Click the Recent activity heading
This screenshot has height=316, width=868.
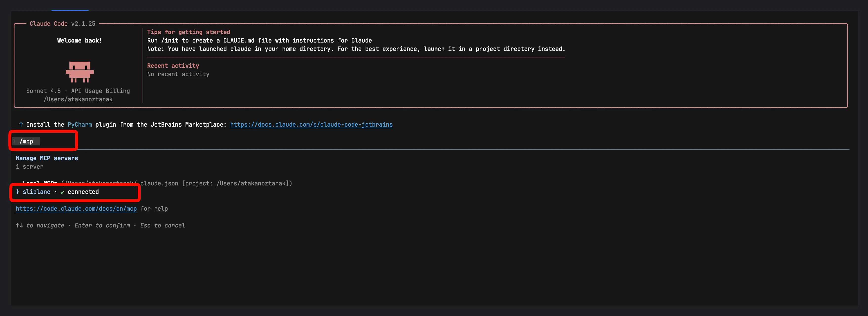click(x=173, y=66)
